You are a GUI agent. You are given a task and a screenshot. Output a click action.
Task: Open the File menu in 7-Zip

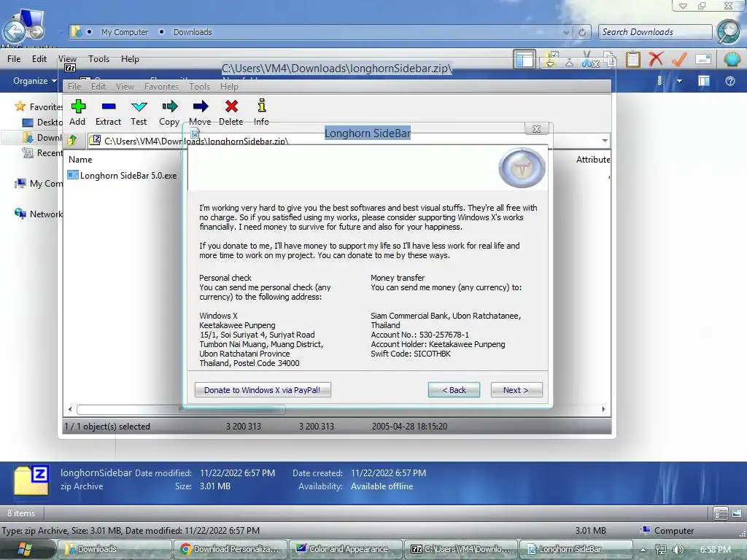click(74, 86)
